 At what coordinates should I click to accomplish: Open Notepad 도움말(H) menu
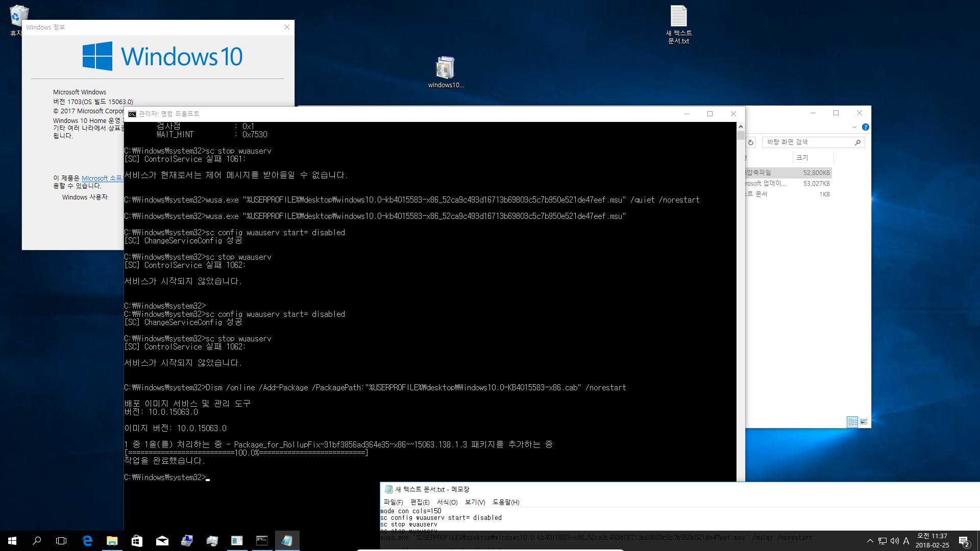506,503
